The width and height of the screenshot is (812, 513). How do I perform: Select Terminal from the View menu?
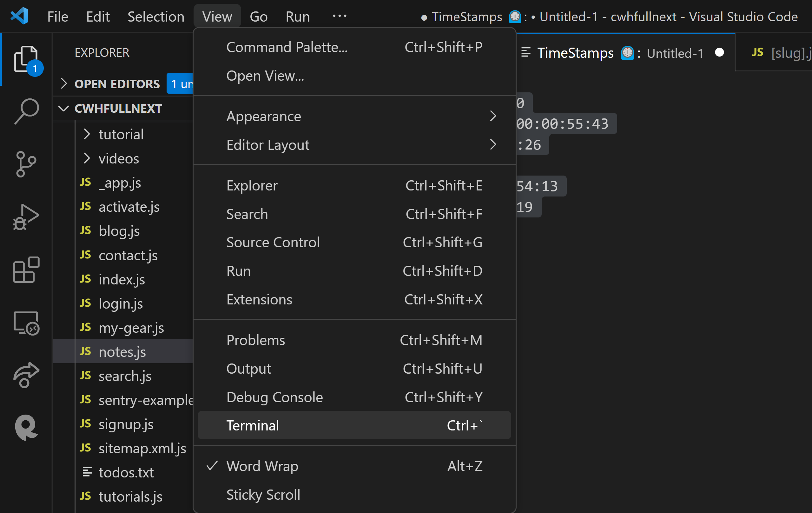point(253,425)
